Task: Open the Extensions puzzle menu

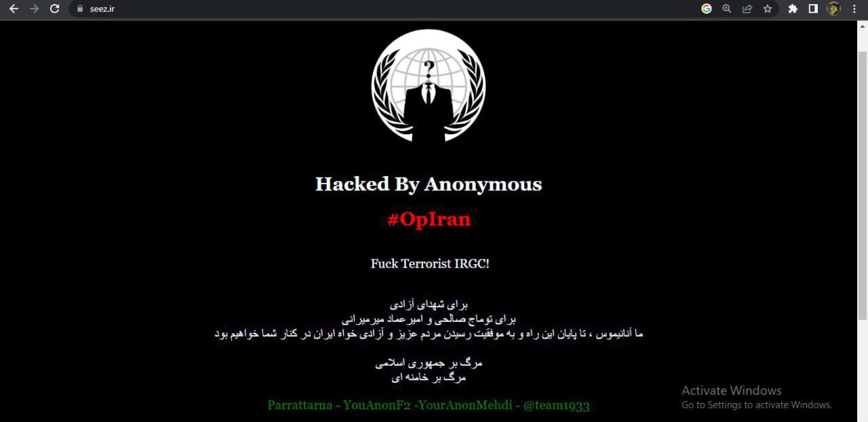Action: click(793, 9)
